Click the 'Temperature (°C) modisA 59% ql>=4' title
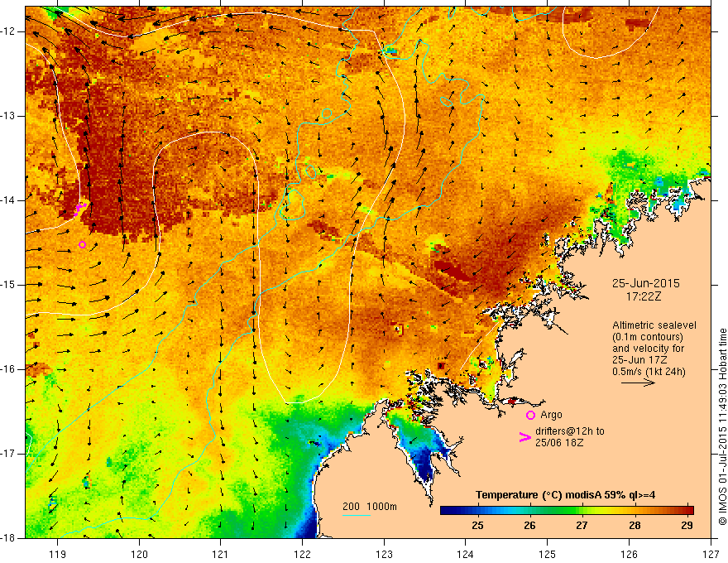 pos(566,495)
